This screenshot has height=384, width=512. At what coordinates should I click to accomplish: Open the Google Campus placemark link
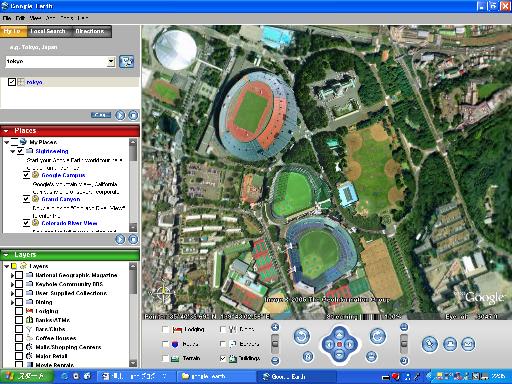pos(63,175)
